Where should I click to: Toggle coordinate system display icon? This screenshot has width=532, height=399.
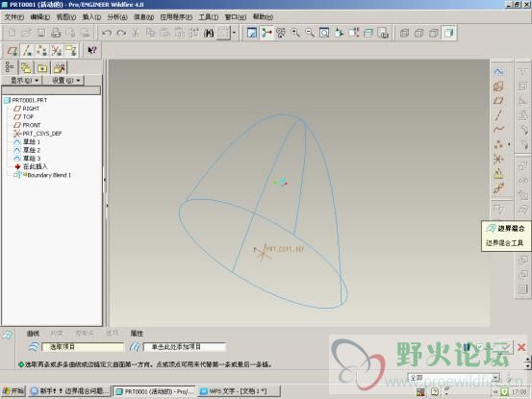coord(56,51)
